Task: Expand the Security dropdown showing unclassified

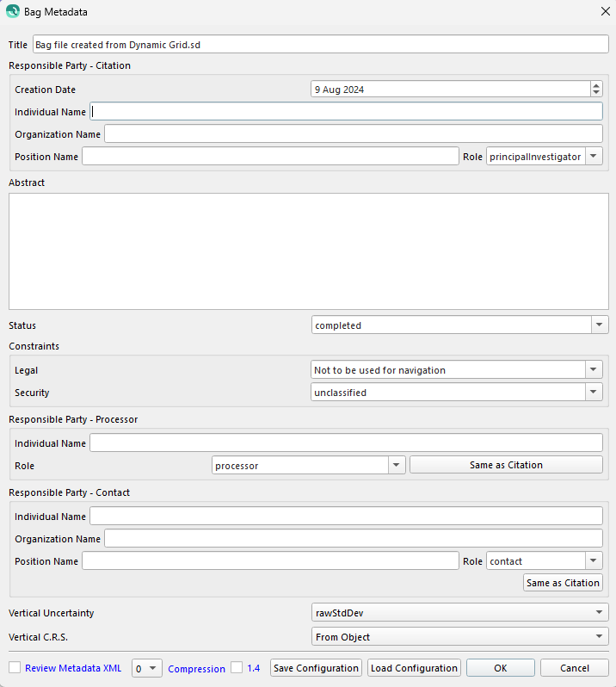Action: coord(457,392)
